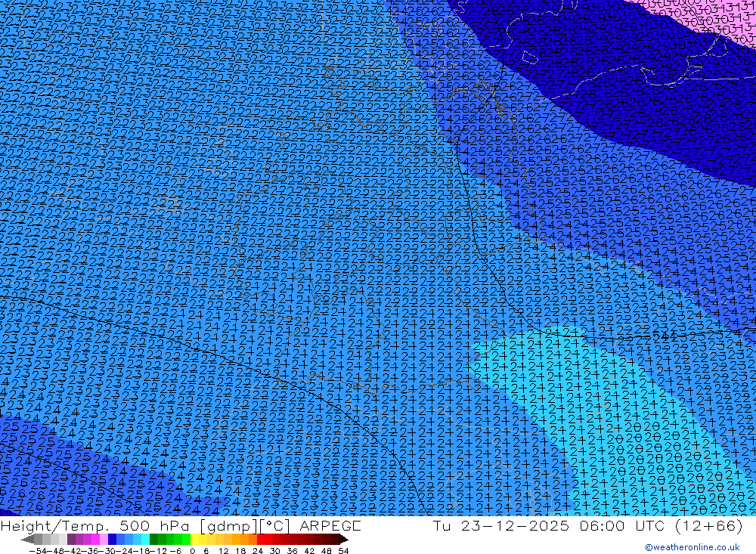Click the 0 legend value

pyautogui.click(x=192, y=551)
